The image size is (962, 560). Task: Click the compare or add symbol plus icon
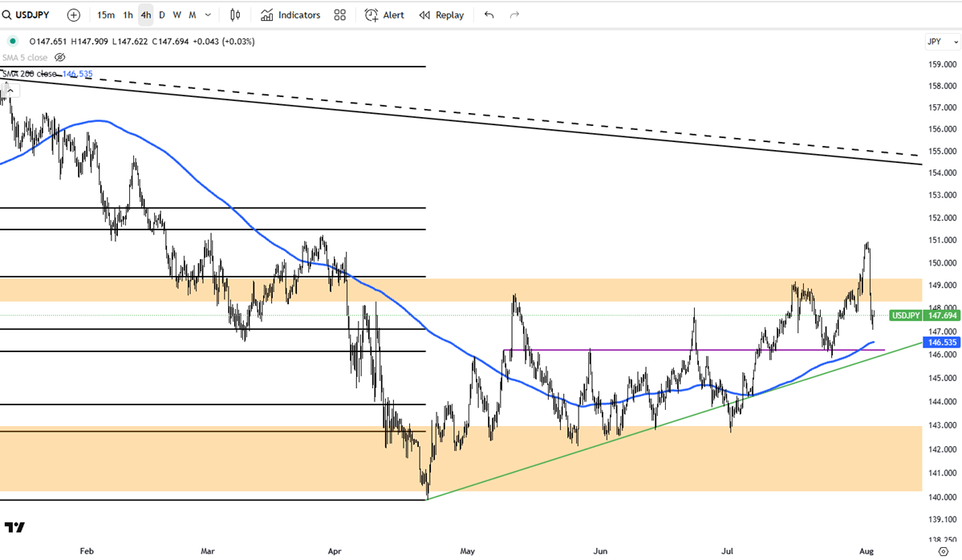[74, 14]
